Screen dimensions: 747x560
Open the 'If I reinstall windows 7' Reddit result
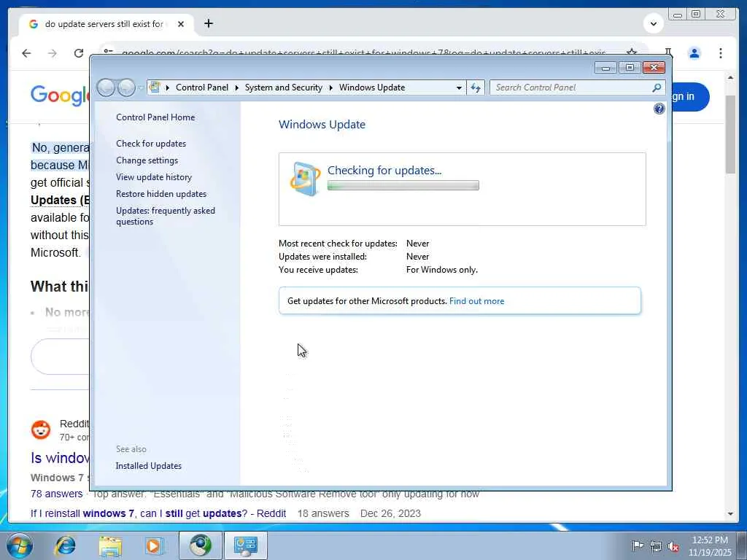coord(158,513)
